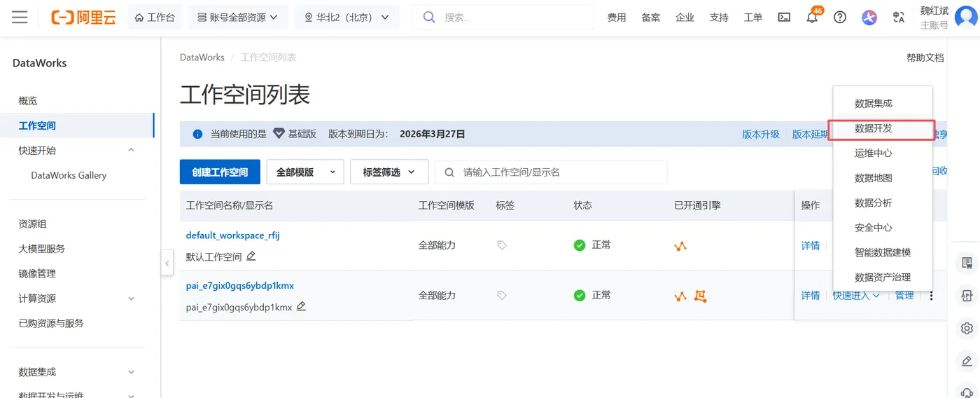Click the tag icon for default_workspace_rfij
The width and height of the screenshot is (980, 398).
coord(502,245)
